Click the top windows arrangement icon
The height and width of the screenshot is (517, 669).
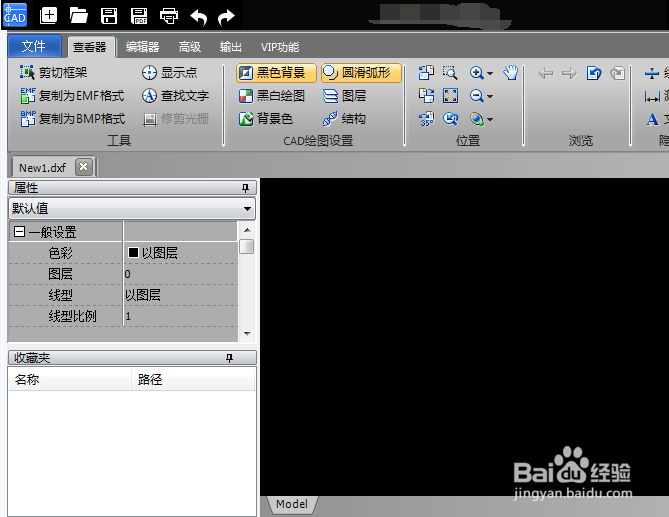point(426,73)
